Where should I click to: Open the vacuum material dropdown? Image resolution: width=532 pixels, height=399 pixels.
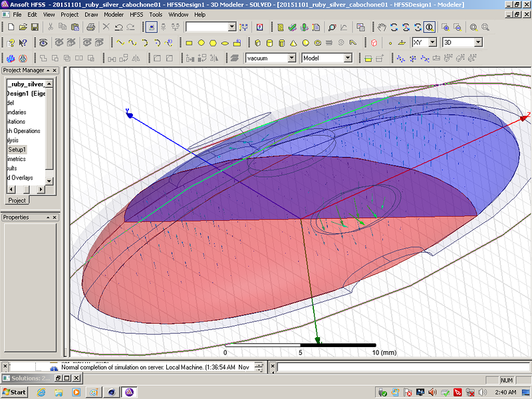[293, 58]
